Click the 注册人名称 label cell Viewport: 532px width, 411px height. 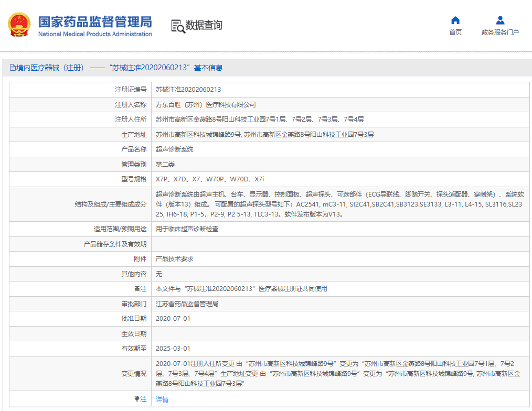coord(80,105)
